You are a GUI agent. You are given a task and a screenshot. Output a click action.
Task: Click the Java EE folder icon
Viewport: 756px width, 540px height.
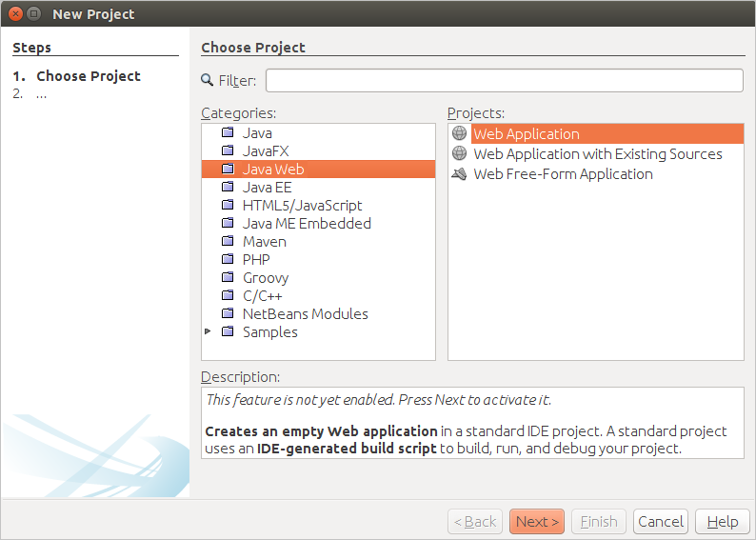pos(228,187)
